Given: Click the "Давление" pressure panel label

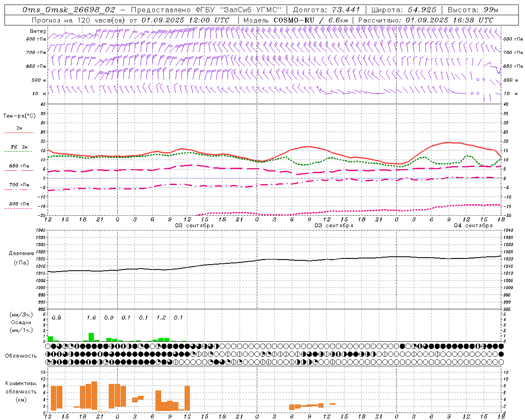Looking at the screenshot, I should 21,253.
